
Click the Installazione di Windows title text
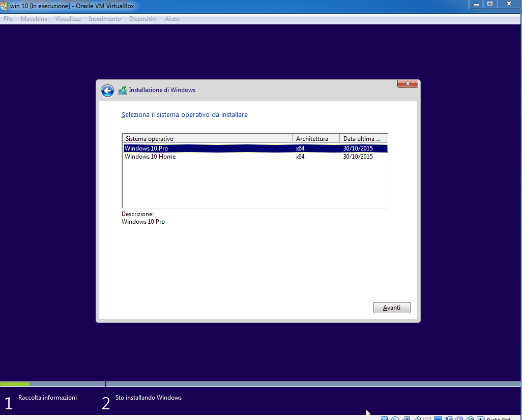(x=162, y=90)
